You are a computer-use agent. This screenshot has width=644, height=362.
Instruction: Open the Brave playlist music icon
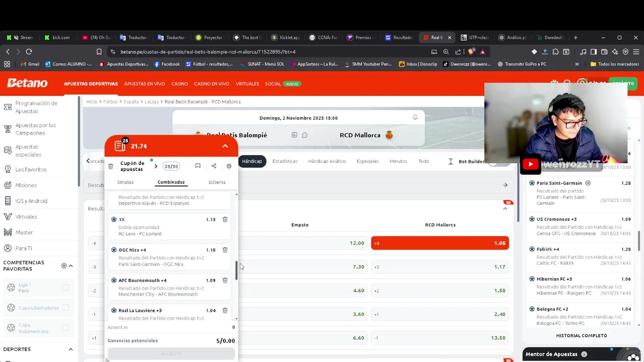[x=583, y=51]
